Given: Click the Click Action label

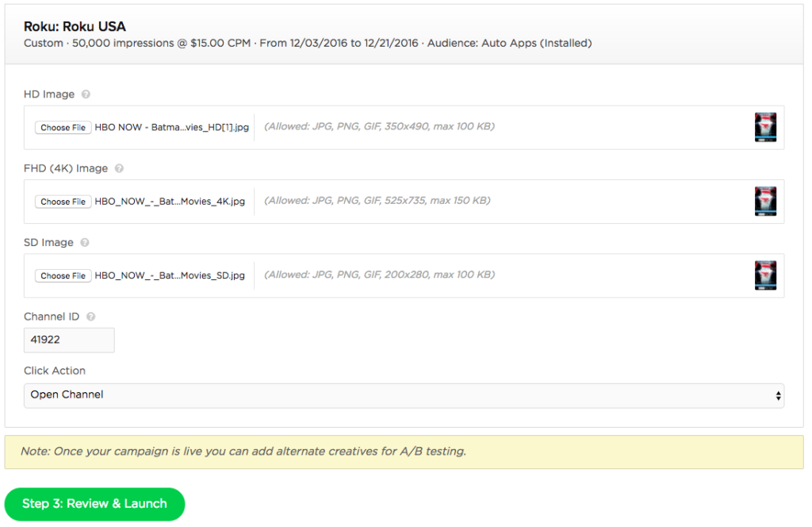Looking at the screenshot, I should [x=55, y=371].
